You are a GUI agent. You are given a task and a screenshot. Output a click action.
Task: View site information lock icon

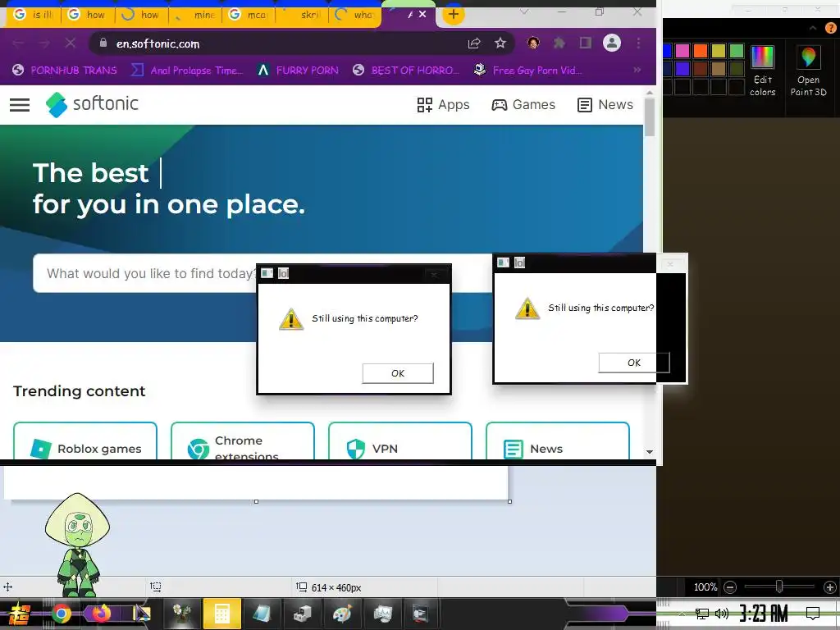point(103,43)
